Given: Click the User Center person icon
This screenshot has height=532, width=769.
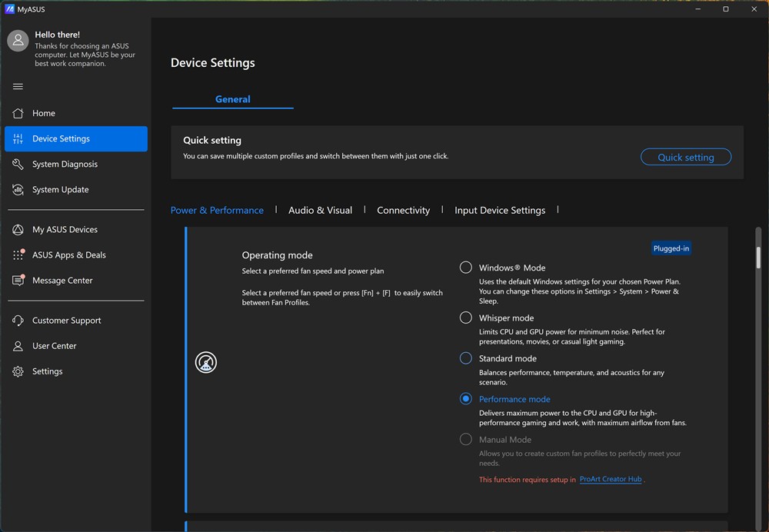Looking at the screenshot, I should [x=18, y=346].
